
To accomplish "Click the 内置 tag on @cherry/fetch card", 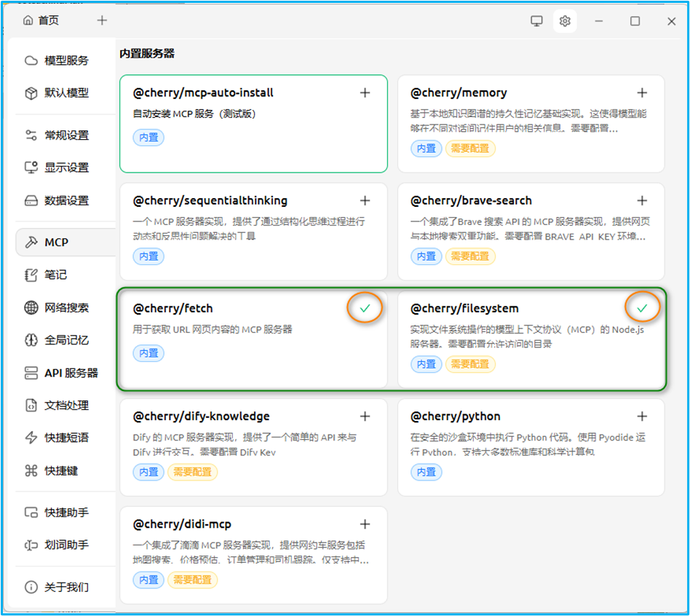I will pyautogui.click(x=148, y=353).
